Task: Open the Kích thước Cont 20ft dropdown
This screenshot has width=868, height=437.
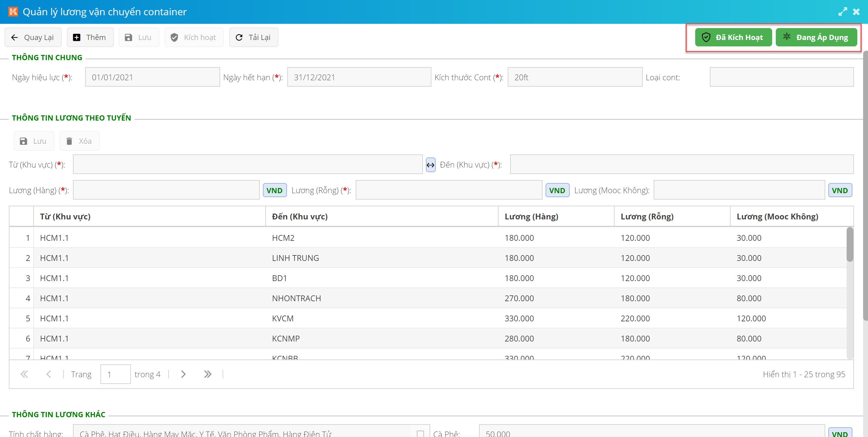Action: (x=575, y=78)
